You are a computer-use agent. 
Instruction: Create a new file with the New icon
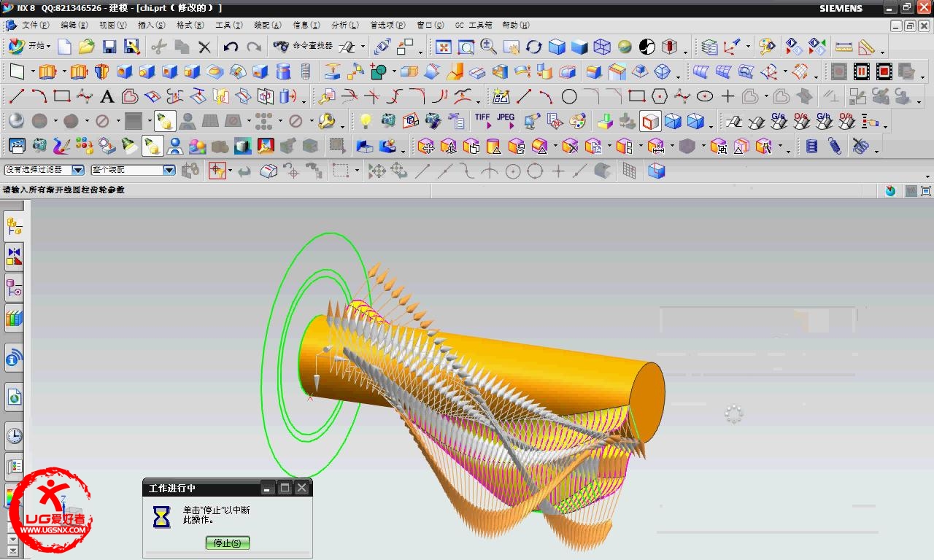(65, 47)
